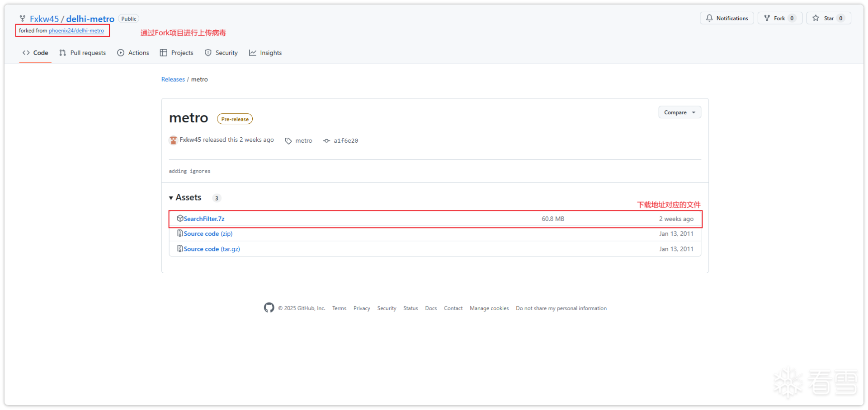Screen dimensions: 868x410
Task: Open Fxkw45 author link in release line
Action: pyautogui.click(x=190, y=140)
